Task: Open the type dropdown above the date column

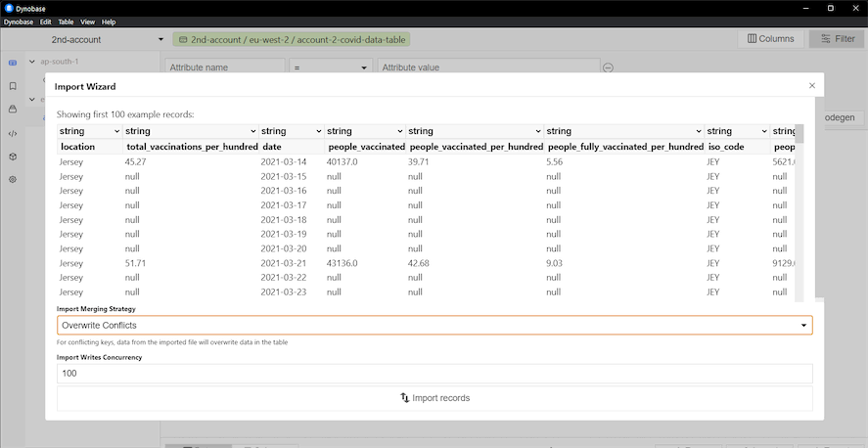Action: 292,131
